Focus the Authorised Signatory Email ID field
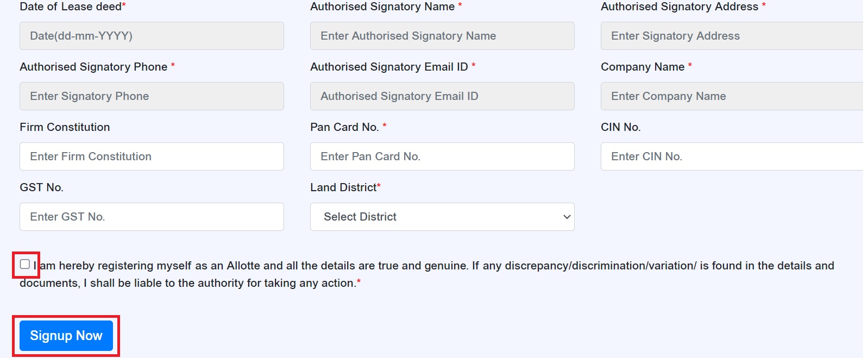The image size is (868, 358). tap(441, 96)
